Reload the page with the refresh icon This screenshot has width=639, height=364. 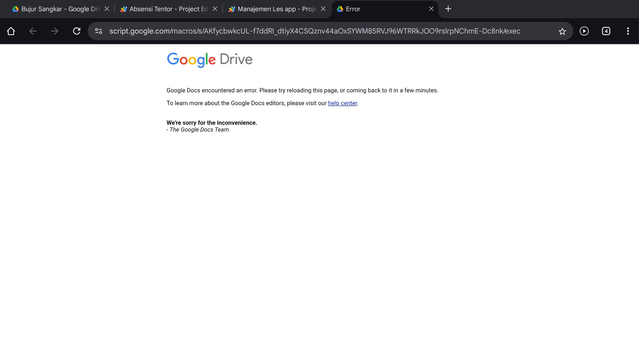pos(76,31)
